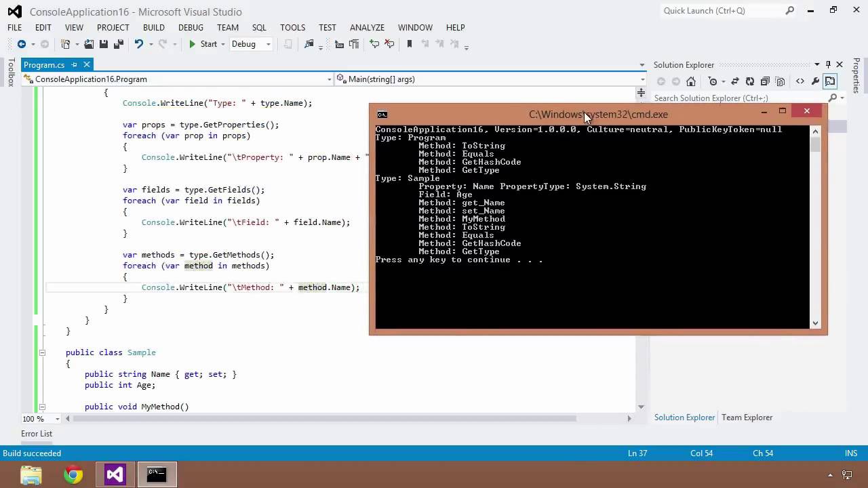Open the EDIT menu
Image resolution: width=868 pixels, height=488 pixels.
43,28
